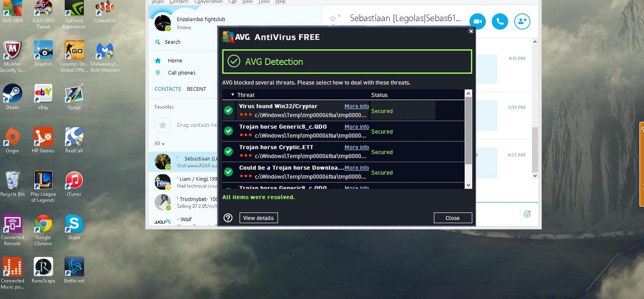Image resolution: width=644 pixels, height=299 pixels.
Task: Launch Counter-Strike Global Offensive shortcut
Action: coord(74,57)
